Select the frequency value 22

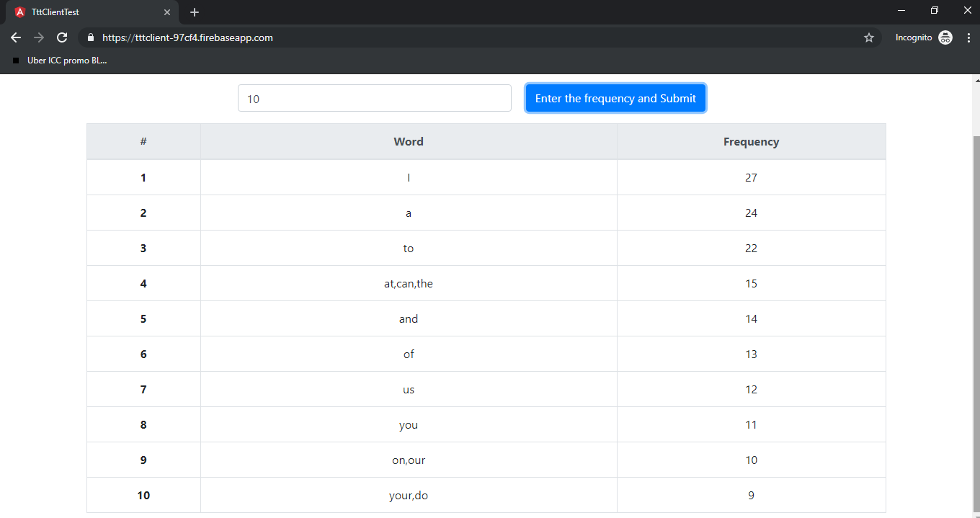click(751, 248)
